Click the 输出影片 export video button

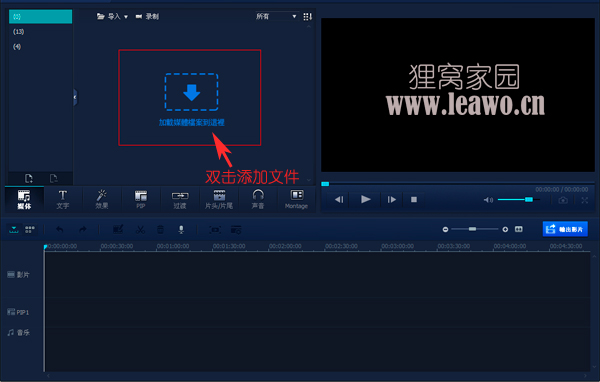565,229
